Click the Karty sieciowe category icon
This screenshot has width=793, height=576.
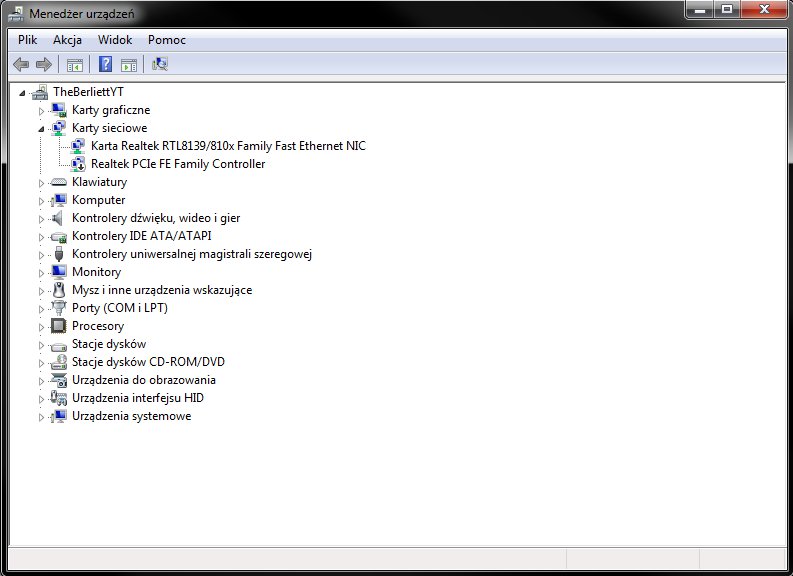(x=59, y=128)
